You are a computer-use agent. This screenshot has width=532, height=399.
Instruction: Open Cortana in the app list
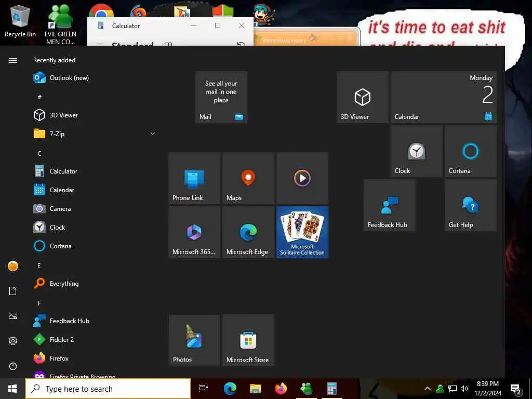coord(95,246)
